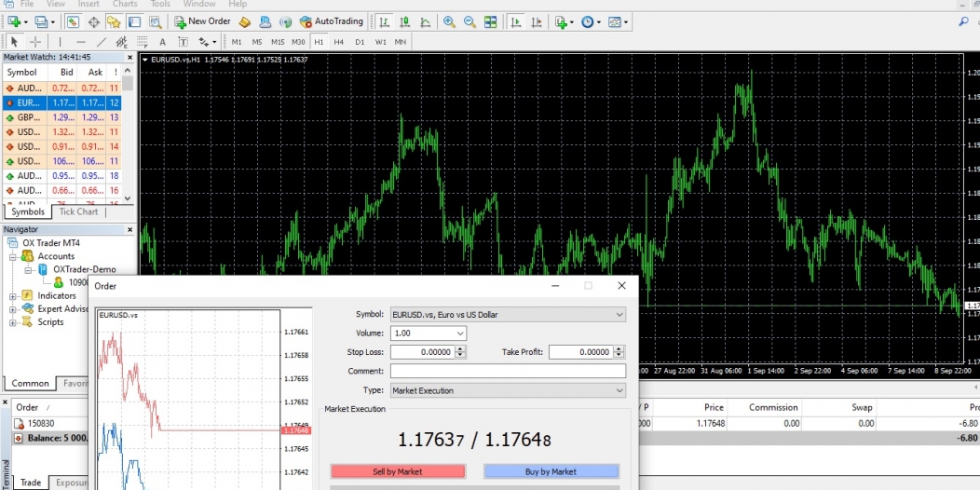This screenshot has width=980, height=490.
Task: Open the Strategy Tester magnifier icon
Action: pyautogui.click(x=155, y=21)
